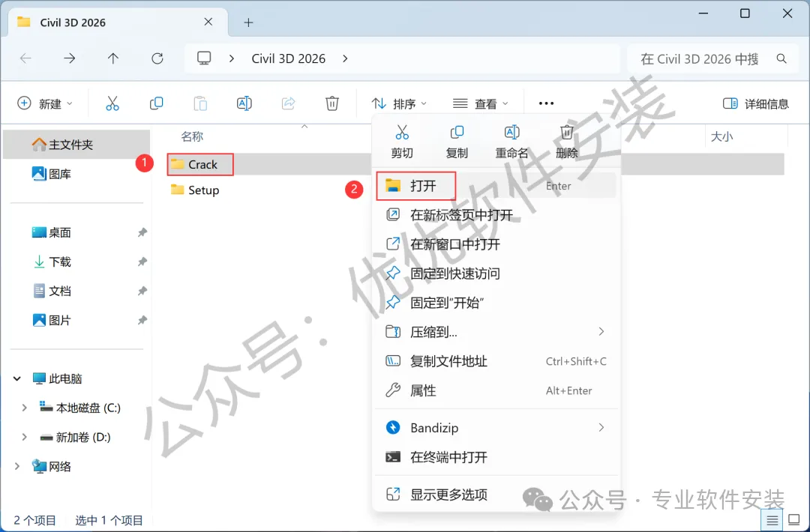
Task: Select 本地磁盘 (C:) drive
Action: tap(80, 408)
